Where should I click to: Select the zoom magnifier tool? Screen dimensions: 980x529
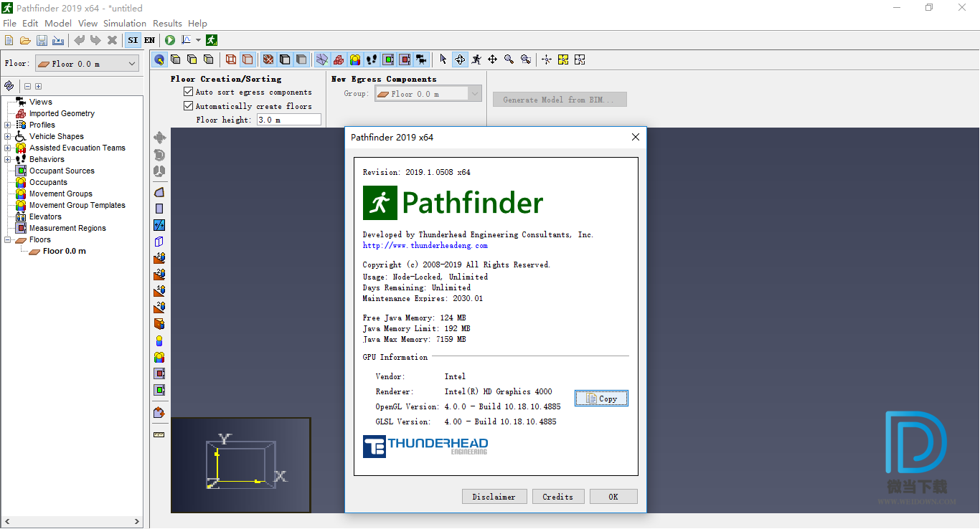(509, 59)
